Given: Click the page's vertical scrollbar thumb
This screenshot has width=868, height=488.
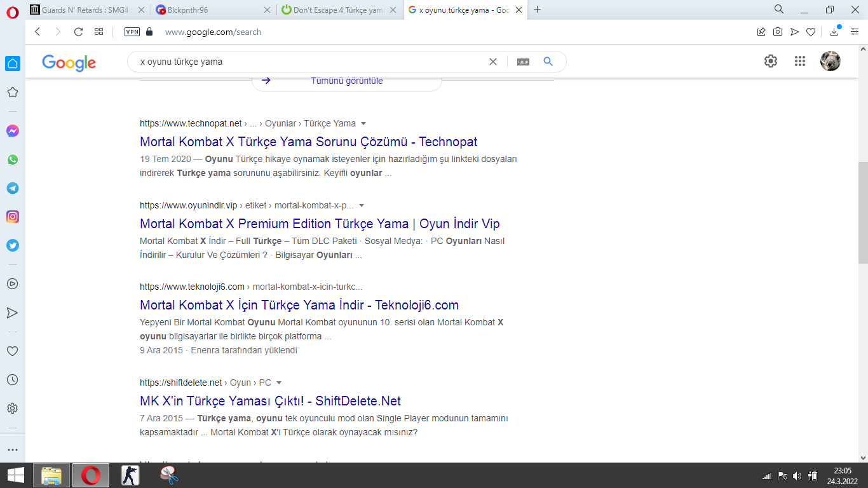Looking at the screenshot, I should coord(863,212).
